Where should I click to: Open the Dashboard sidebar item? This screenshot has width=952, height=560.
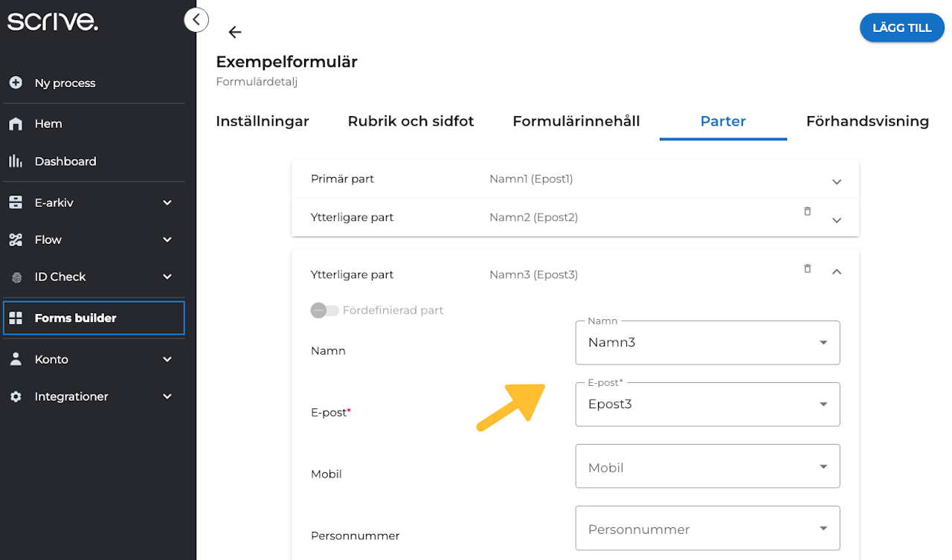[x=65, y=161]
